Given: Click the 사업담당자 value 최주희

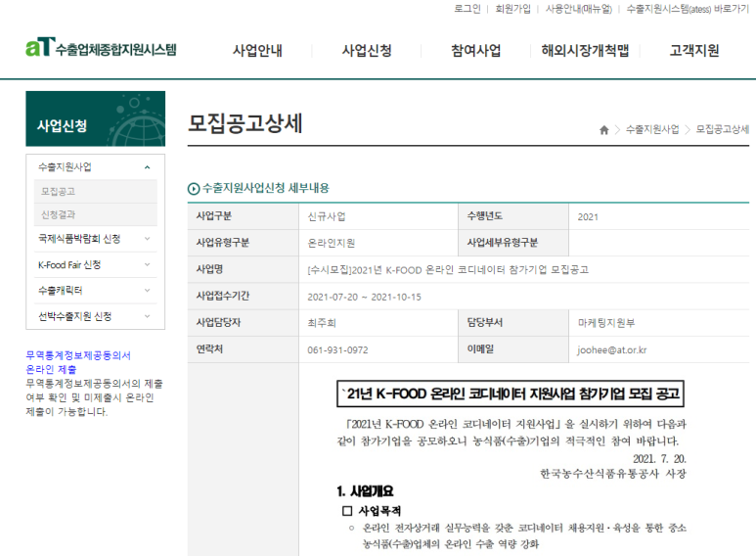Looking at the screenshot, I should (x=322, y=323).
